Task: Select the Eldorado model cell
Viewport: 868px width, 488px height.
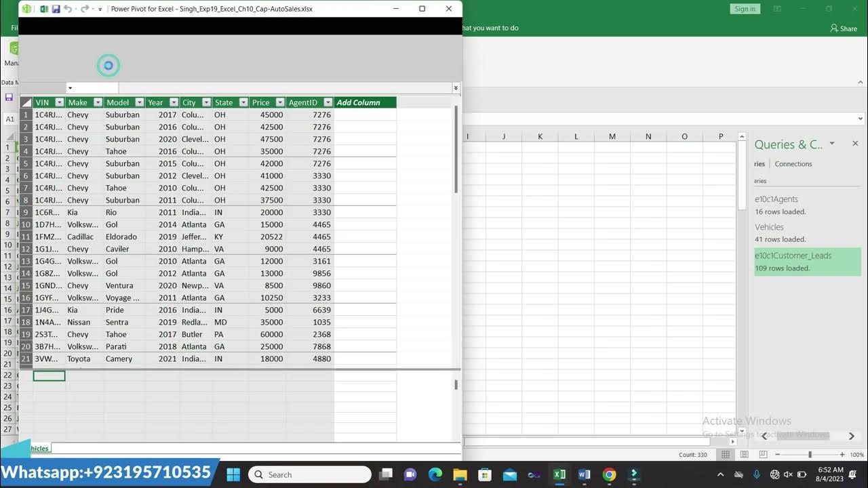Action: click(x=124, y=237)
